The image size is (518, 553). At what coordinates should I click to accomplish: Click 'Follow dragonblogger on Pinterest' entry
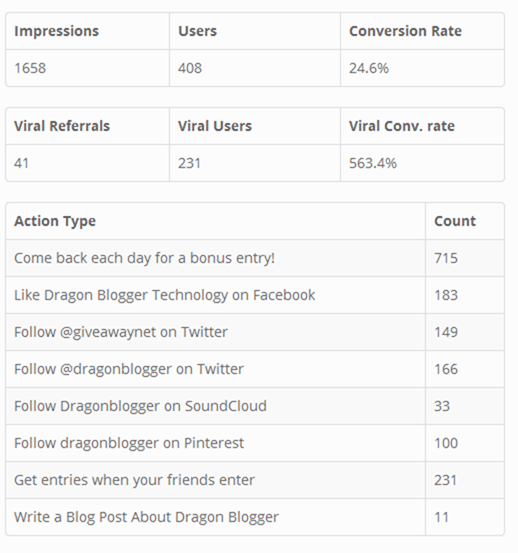(x=129, y=443)
